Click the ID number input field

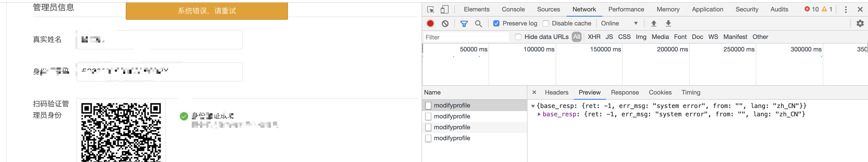(x=159, y=72)
